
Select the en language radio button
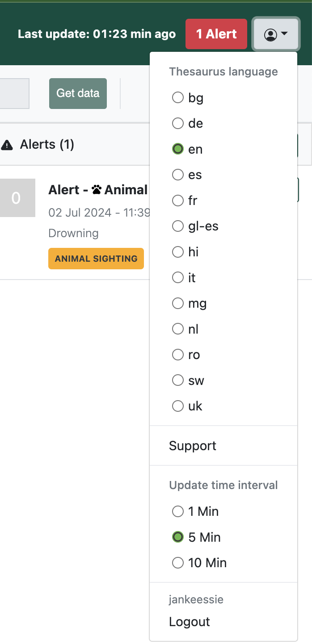click(178, 149)
